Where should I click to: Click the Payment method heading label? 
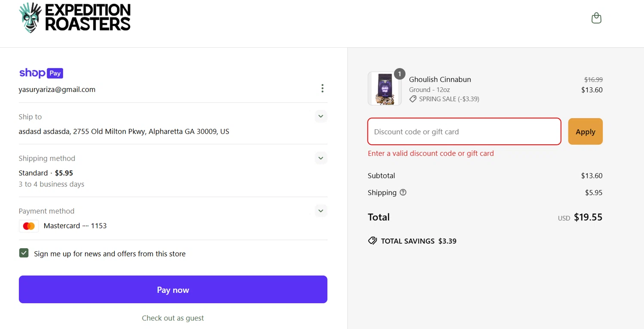(46, 211)
